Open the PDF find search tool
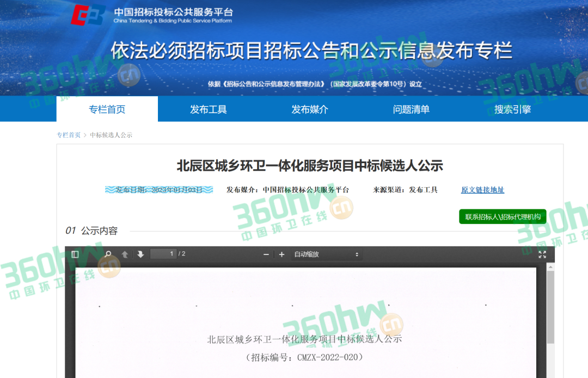The height and width of the screenshot is (378, 588). click(x=108, y=255)
